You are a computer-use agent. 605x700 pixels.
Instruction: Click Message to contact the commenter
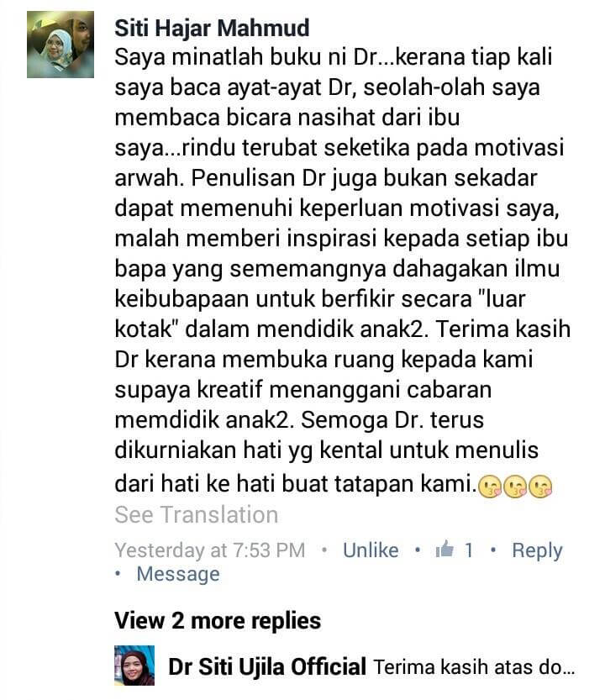pyautogui.click(x=178, y=574)
